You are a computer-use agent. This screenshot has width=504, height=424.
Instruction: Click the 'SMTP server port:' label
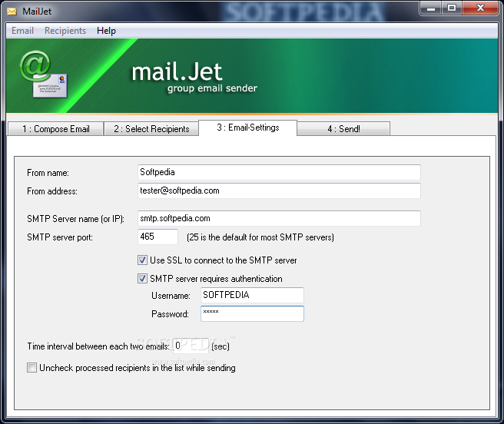(x=60, y=237)
